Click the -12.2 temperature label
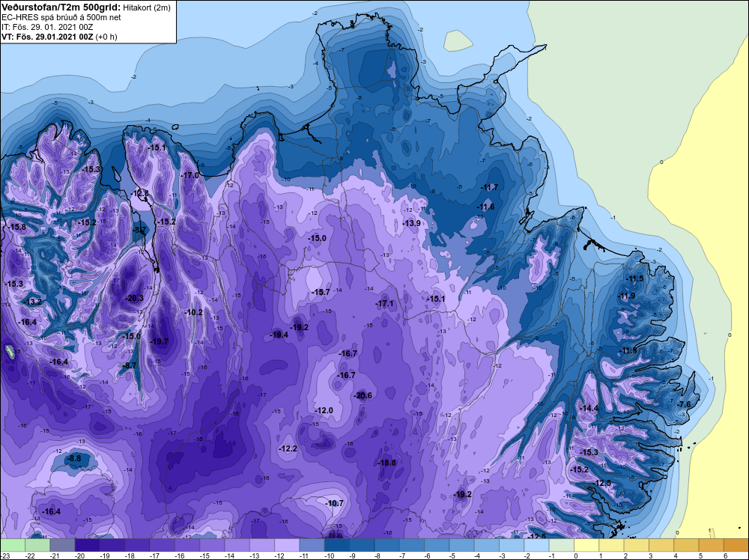 pyautogui.click(x=288, y=448)
